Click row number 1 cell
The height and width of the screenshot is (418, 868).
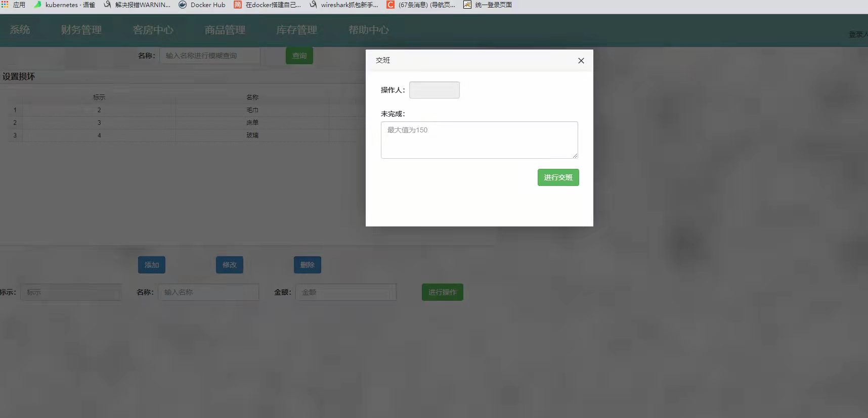click(x=15, y=110)
